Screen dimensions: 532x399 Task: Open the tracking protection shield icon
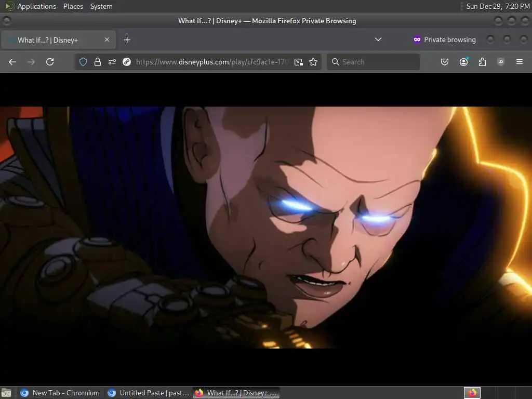83,62
